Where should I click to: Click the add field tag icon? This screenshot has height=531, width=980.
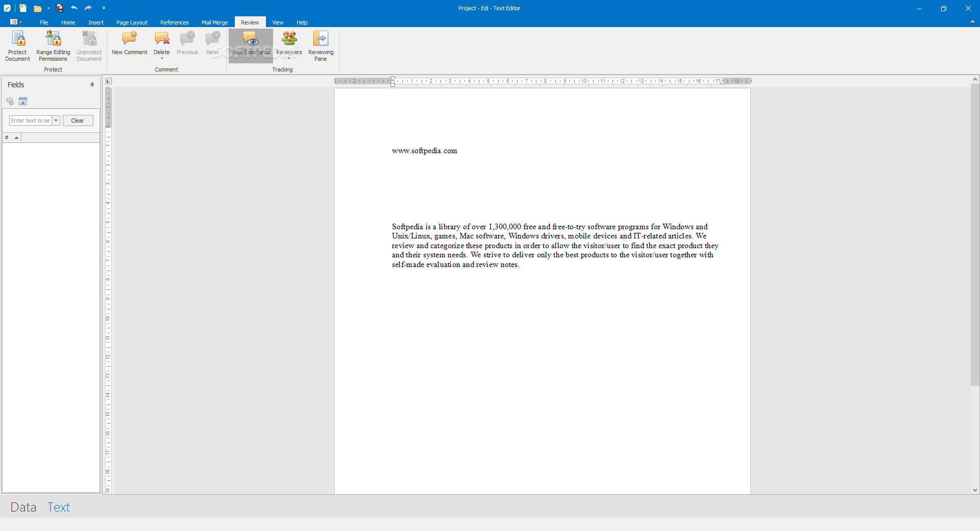tap(10, 101)
